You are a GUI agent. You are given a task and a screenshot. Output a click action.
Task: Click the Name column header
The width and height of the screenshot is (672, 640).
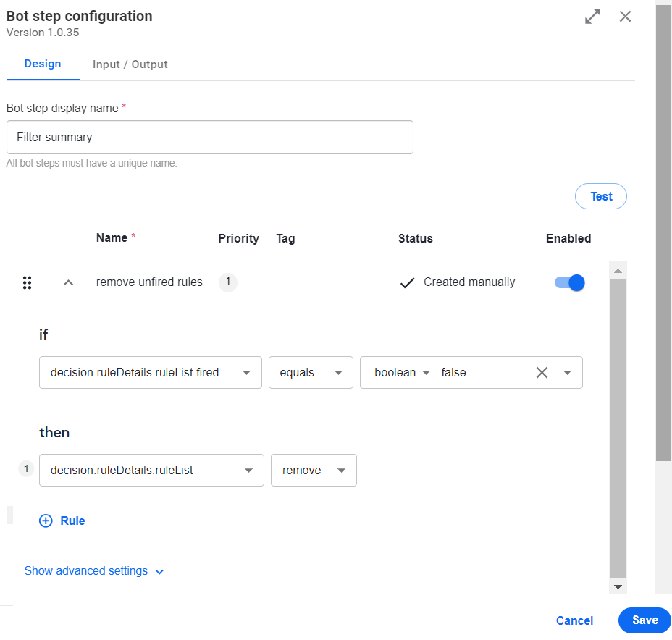112,237
